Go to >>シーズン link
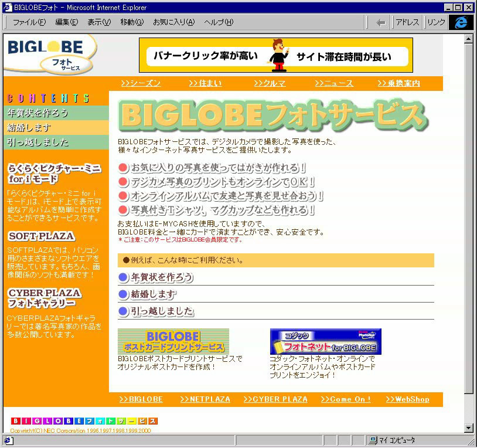477x448 pixels. pyautogui.click(x=141, y=83)
